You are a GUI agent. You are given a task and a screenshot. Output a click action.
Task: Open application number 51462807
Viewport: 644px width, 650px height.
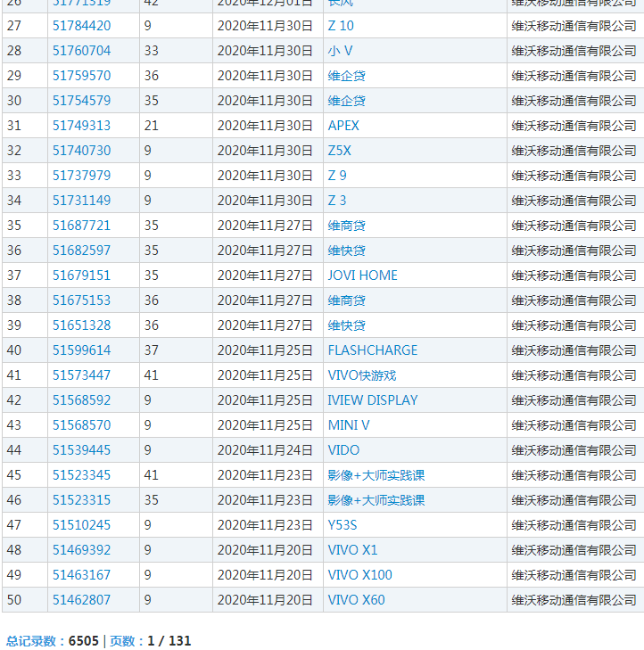(x=81, y=600)
